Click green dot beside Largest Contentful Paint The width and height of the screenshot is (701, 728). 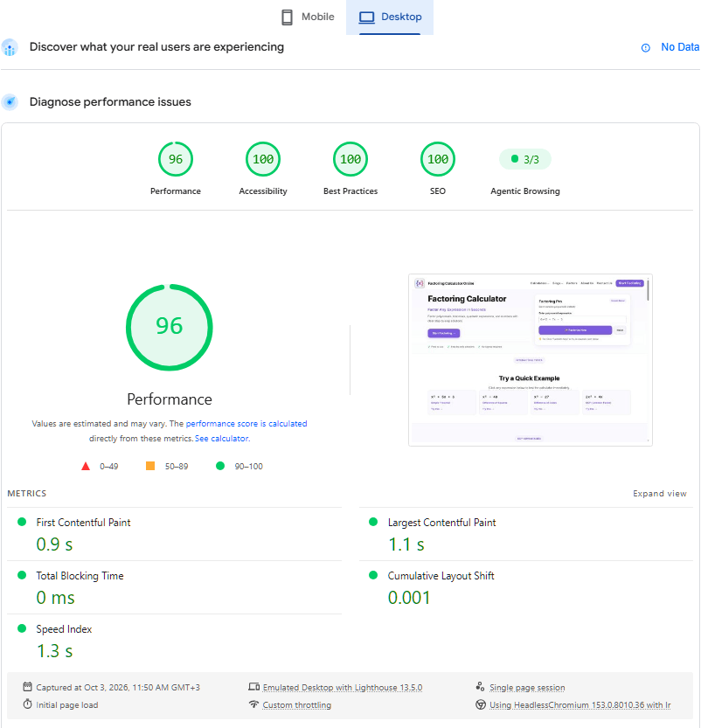coord(373,522)
